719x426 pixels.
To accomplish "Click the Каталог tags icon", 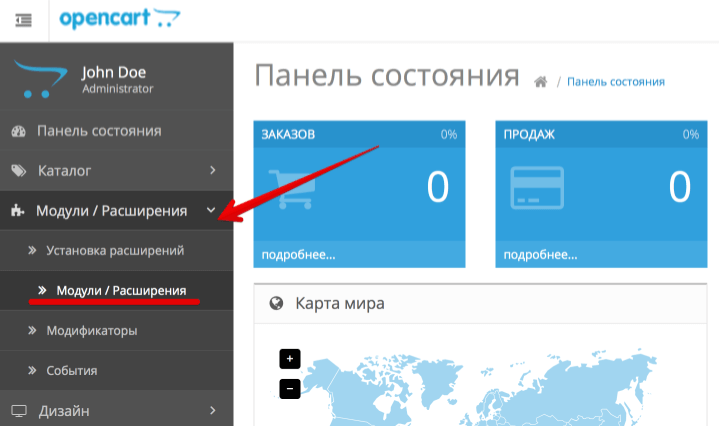I will click(x=19, y=171).
